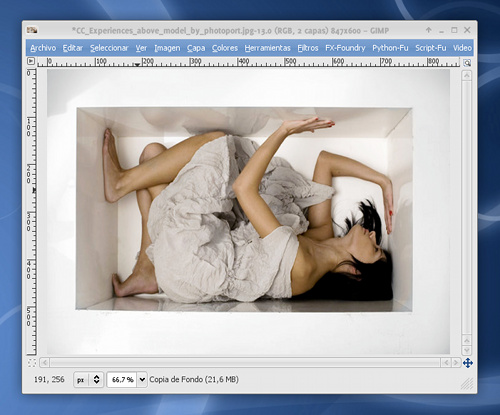Click the upper arrow at scrollbar bottom
Screen dimensions: 500x415
[467, 341]
